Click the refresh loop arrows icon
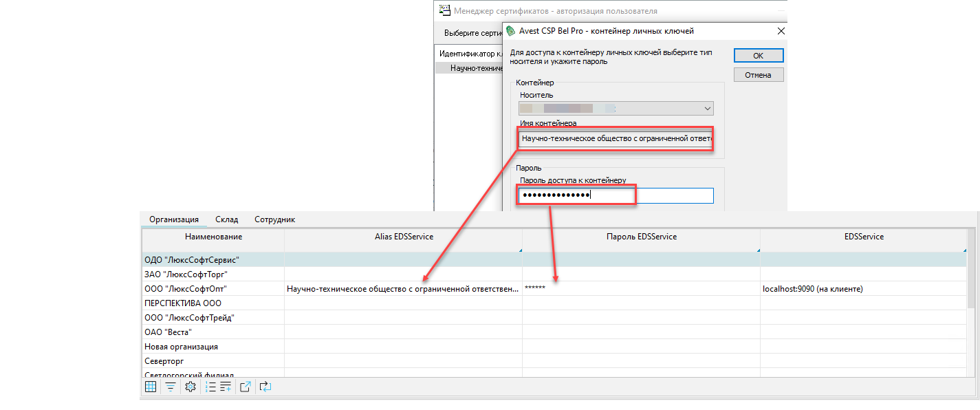 pyautogui.click(x=265, y=387)
